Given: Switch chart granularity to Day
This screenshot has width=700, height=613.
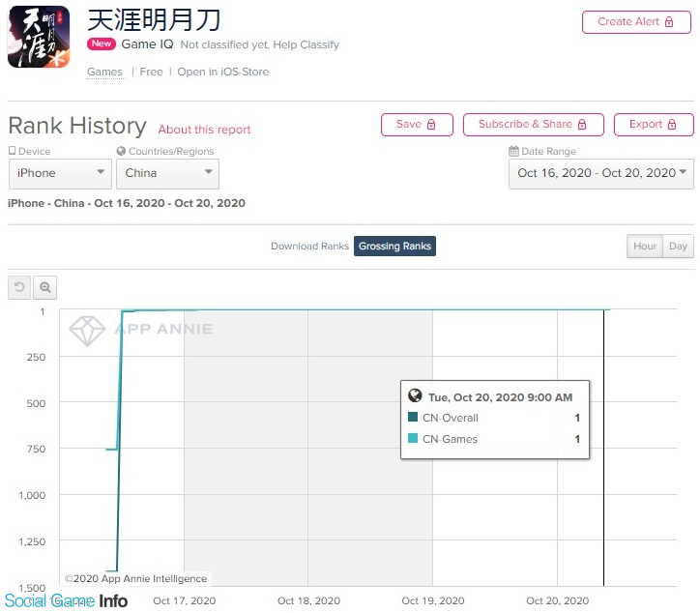Looking at the screenshot, I should click(678, 246).
